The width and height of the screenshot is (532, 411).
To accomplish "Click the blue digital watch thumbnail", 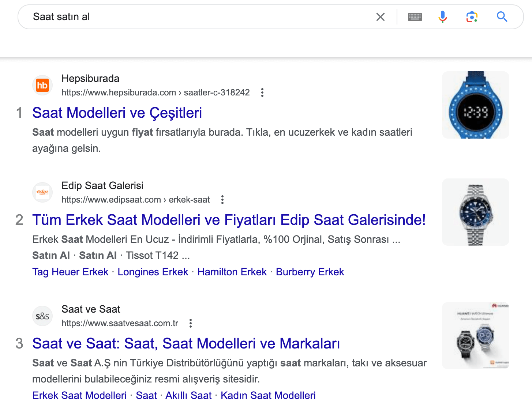I will click(475, 105).
